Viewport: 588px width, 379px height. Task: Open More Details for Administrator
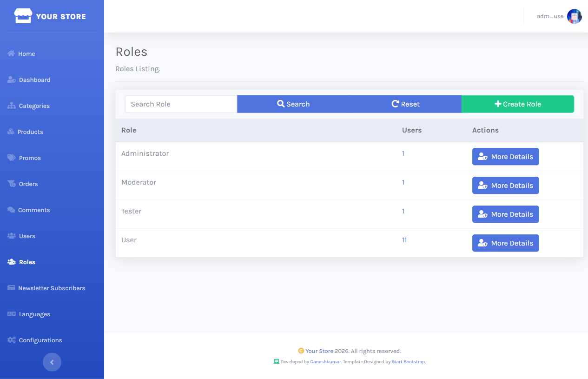coord(506,157)
